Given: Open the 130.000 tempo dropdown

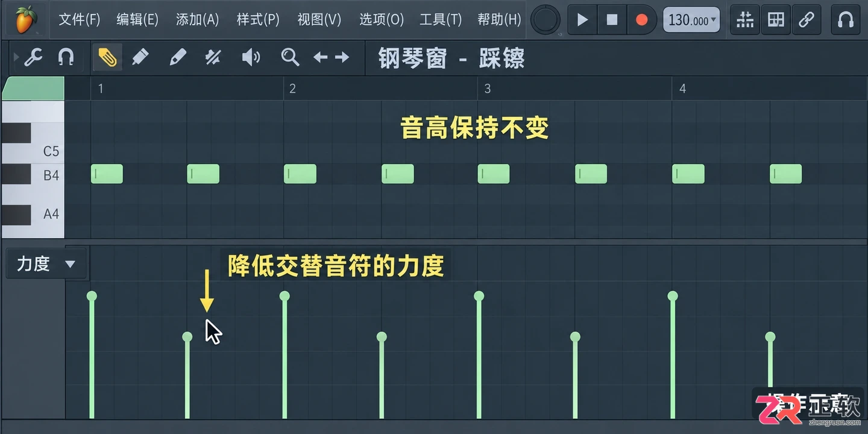Looking at the screenshot, I should 691,20.
